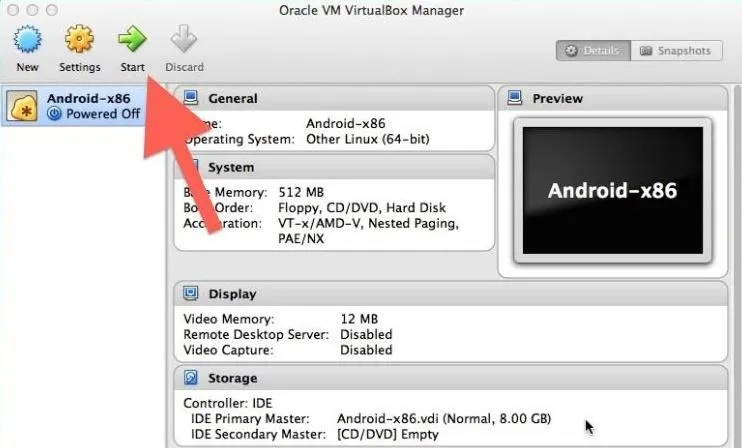Click the General section monitor icon
Image resolution: width=742 pixels, height=448 pixels.
[191, 98]
